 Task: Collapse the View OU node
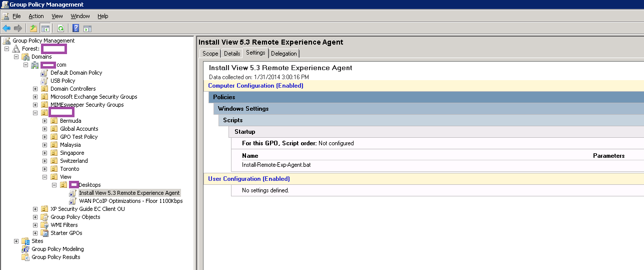(44, 177)
